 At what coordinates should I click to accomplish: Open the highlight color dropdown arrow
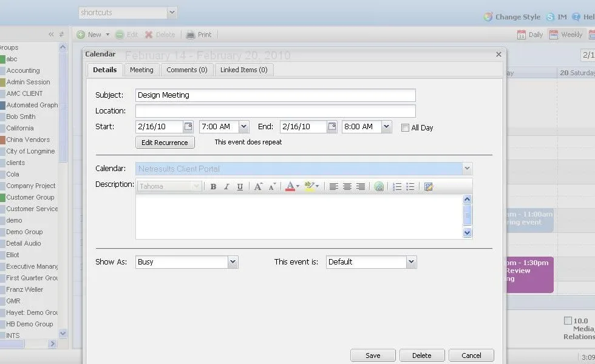tap(317, 186)
